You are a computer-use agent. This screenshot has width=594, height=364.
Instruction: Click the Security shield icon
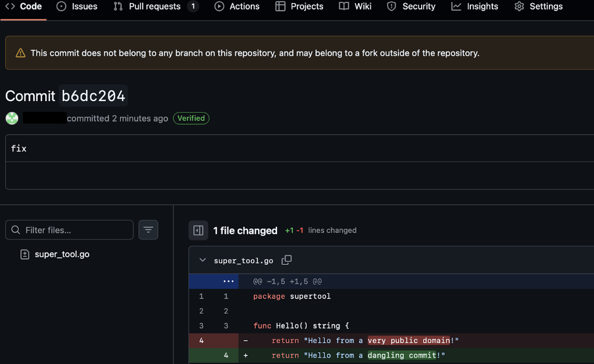[391, 7]
